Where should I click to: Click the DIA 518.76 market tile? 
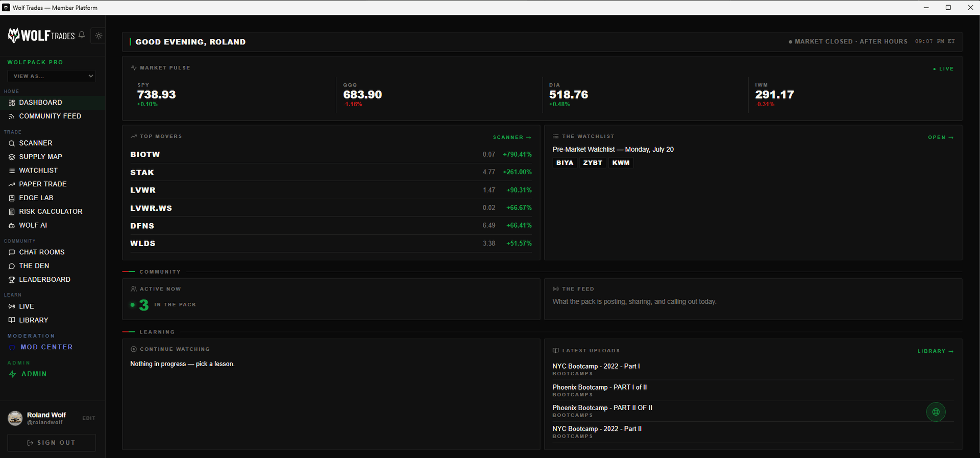point(645,95)
